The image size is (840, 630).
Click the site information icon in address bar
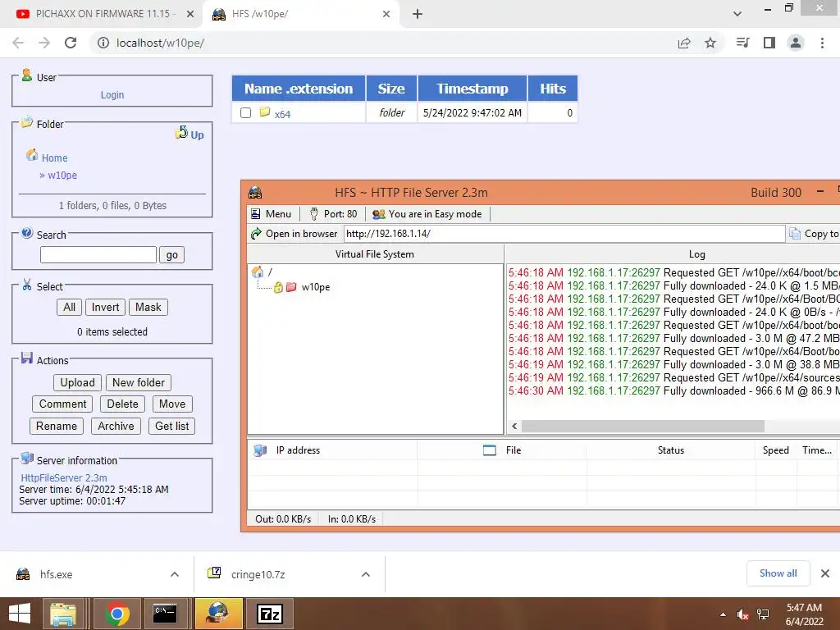103,43
